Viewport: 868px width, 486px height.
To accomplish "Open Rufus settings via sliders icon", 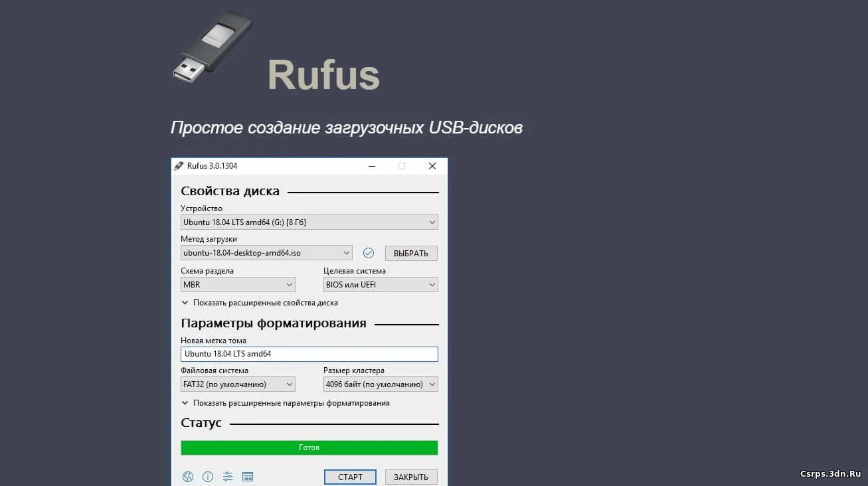I will pyautogui.click(x=227, y=477).
